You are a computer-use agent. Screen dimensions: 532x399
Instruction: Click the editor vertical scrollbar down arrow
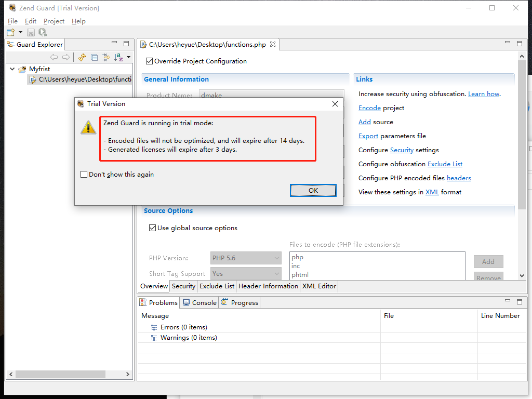point(522,276)
